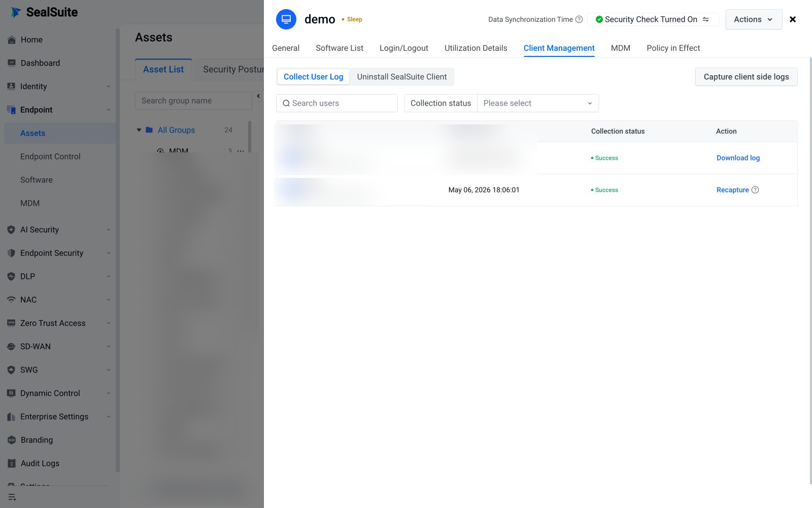Click the Recapture help question icon
The image size is (812, 508).
click(x=755, y=190)
